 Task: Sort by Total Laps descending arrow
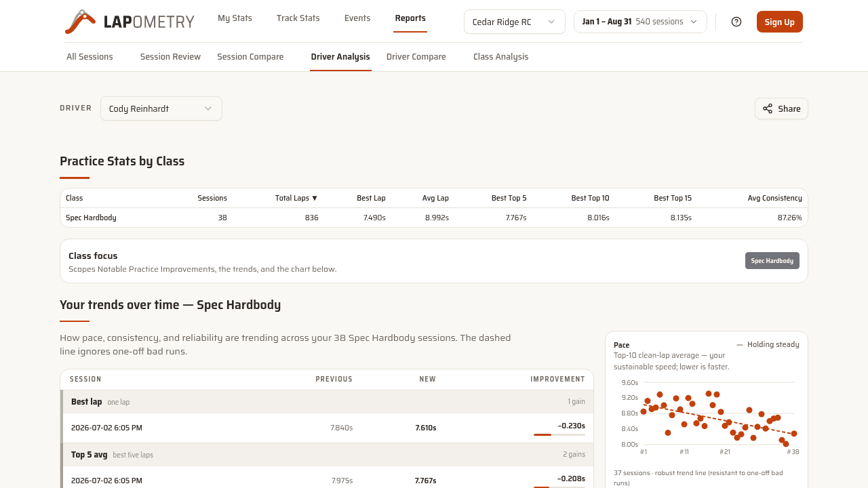[315, 198]
